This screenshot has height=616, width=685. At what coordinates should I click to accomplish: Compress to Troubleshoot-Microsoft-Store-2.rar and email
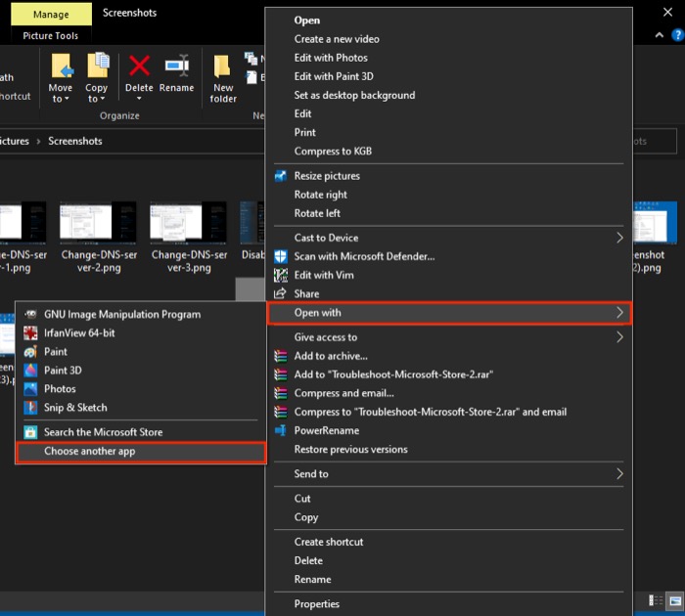pos(448,412)
